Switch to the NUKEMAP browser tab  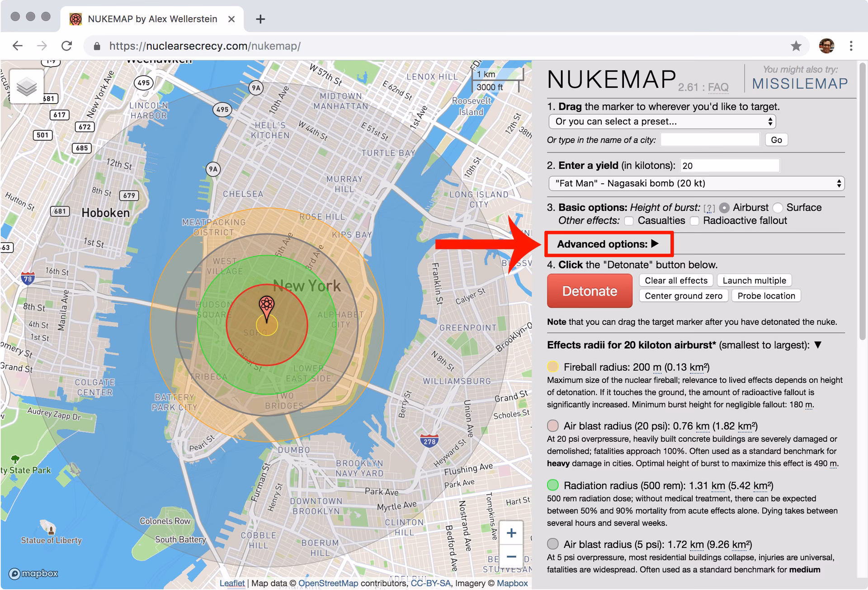(149, 19)
